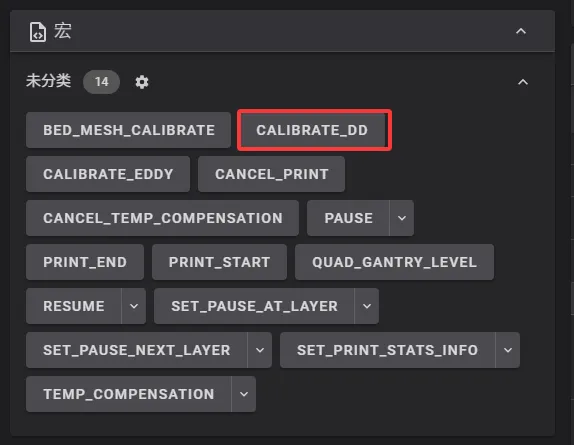Run the QUAD_GANTRY_LEVEL macro

395,262
